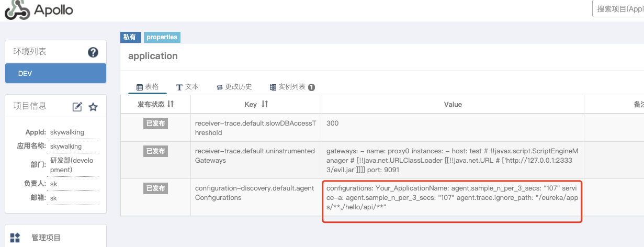Focus the 搜索项目 search field
Image resolution: width=644 pixels, height=247 pixels.
pyautogui.click(x=618, y=9)
